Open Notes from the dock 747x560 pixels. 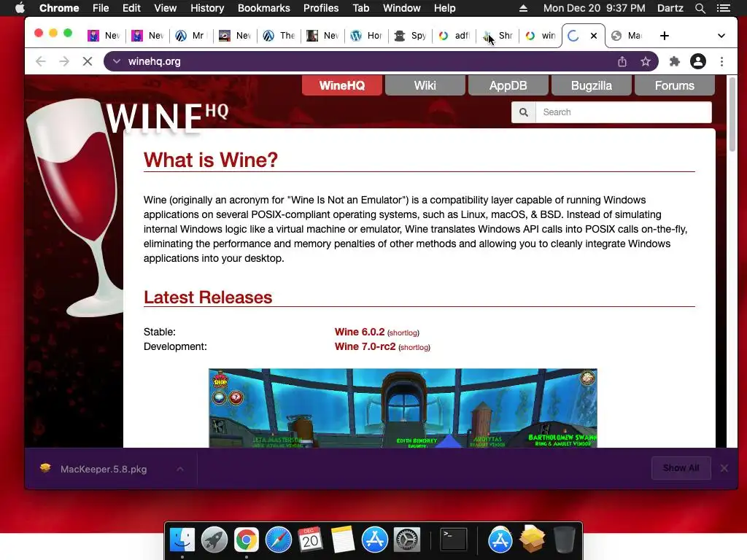[343, 540]
